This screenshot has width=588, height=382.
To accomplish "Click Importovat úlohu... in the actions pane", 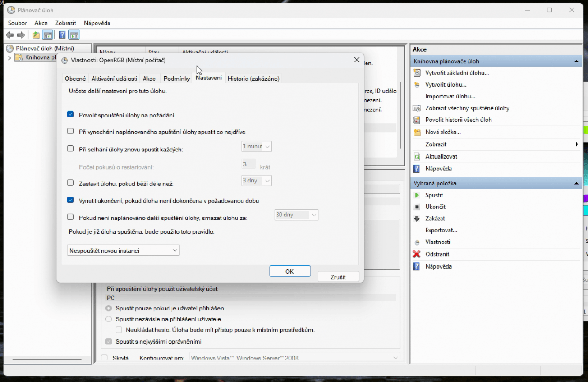I will [x=450, y=96].
